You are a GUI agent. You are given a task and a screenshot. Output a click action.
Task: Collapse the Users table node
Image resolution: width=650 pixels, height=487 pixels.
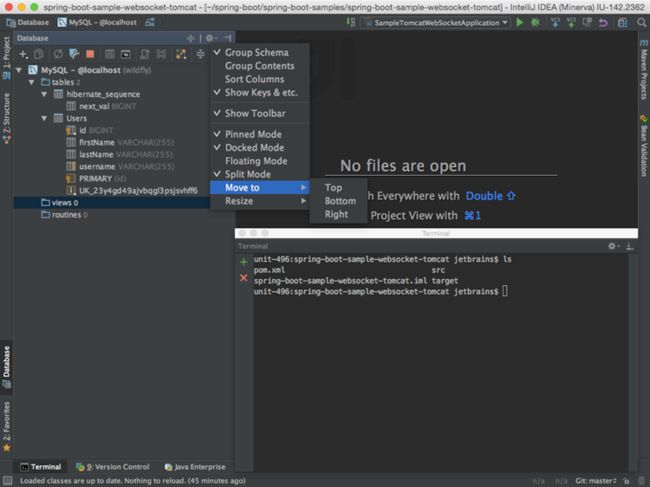[43, 118]
